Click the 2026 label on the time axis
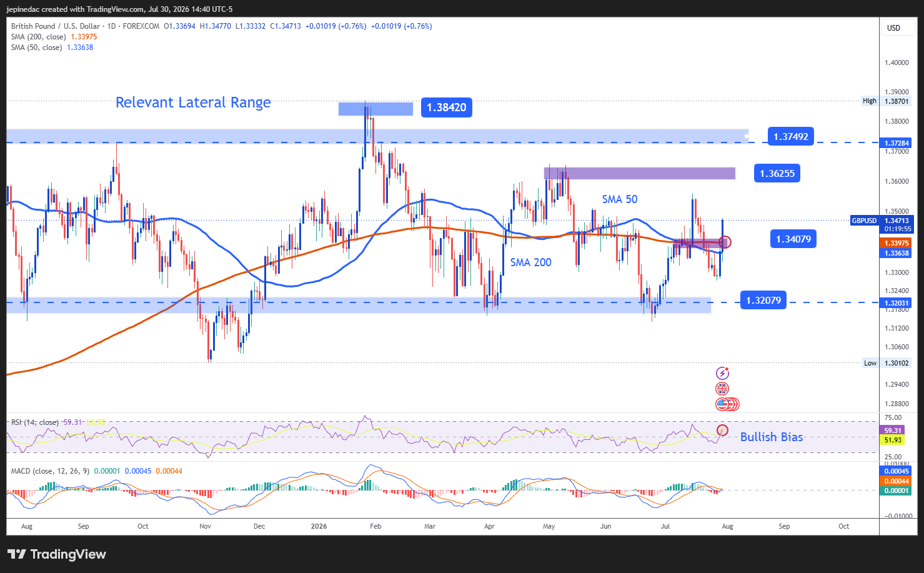 (319, 526)
